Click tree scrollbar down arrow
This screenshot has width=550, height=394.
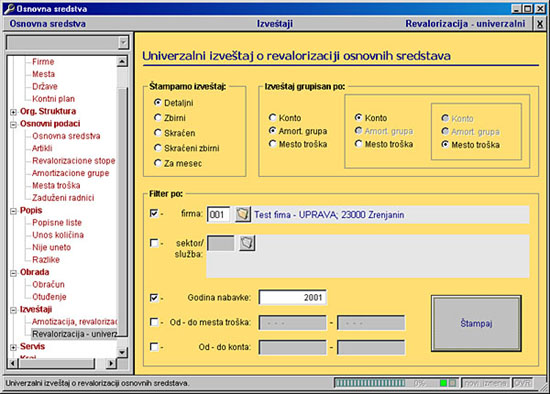point(122,352)
